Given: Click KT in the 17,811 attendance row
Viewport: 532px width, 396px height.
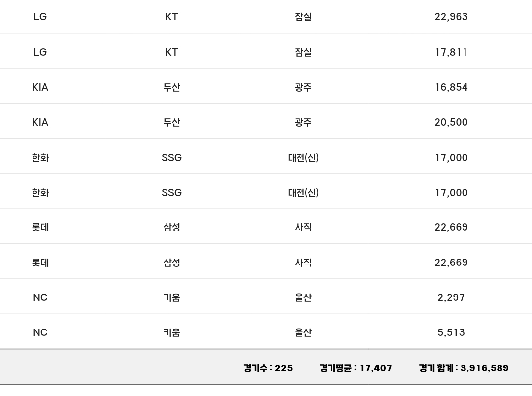Looking at the screenshot, I should pyautogui.click(x=171, y=52).
